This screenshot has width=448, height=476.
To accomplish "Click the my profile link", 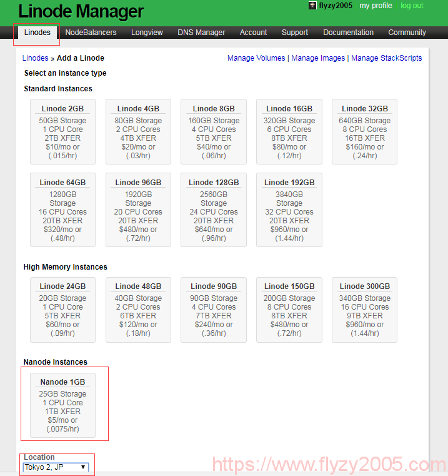I will (376, 6).
